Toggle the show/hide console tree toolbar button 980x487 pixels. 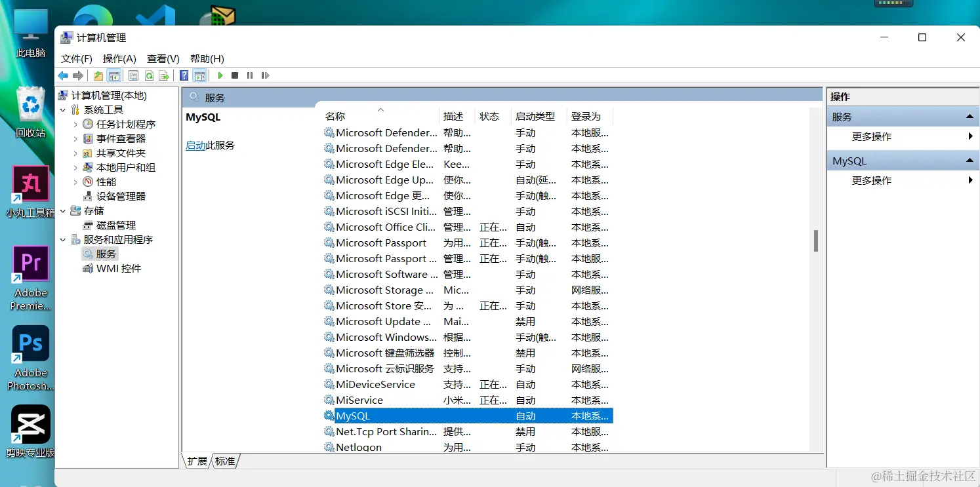click(x=113, y=75)
